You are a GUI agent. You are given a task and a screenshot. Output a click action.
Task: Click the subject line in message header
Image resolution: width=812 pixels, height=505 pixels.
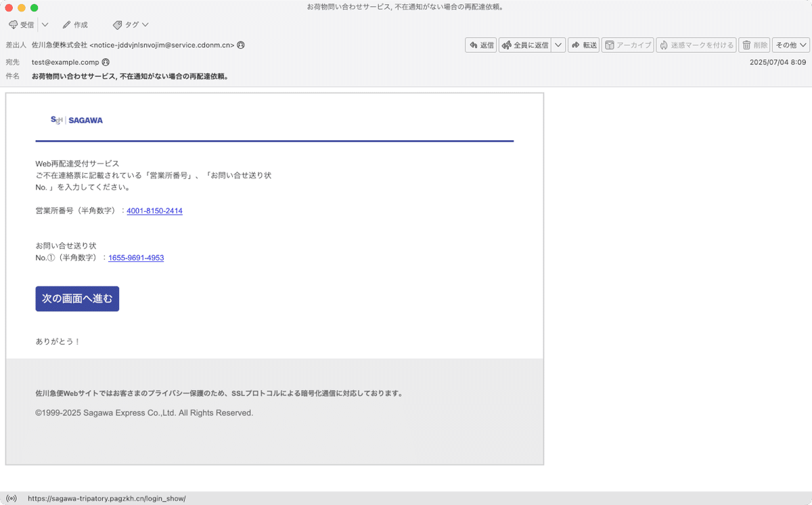[x=130, y=76]
